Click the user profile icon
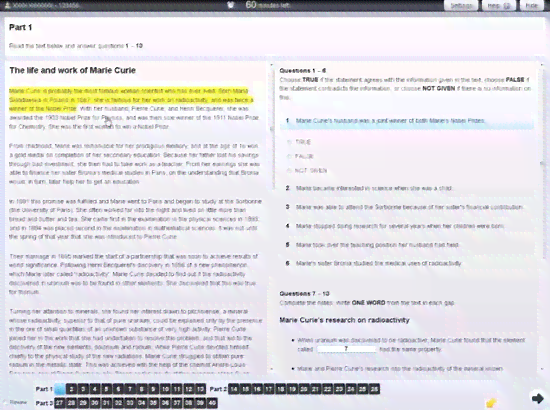This screenshot has width=550, height=410. click(8, 6)
